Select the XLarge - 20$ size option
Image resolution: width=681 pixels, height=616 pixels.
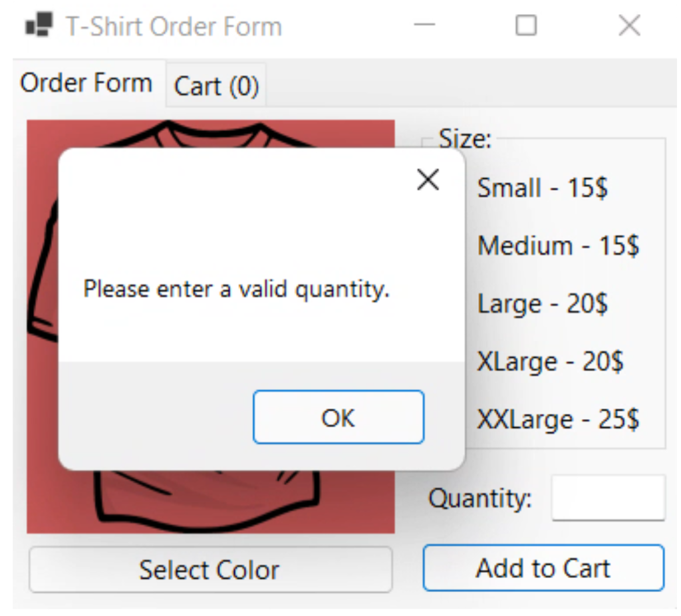(551, 361)
